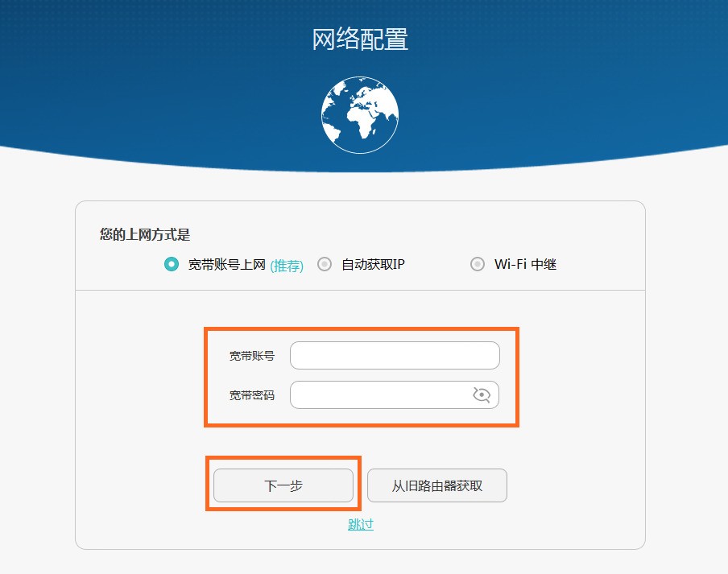Click 从旧路由器获取 to import settings

point(437,485)
